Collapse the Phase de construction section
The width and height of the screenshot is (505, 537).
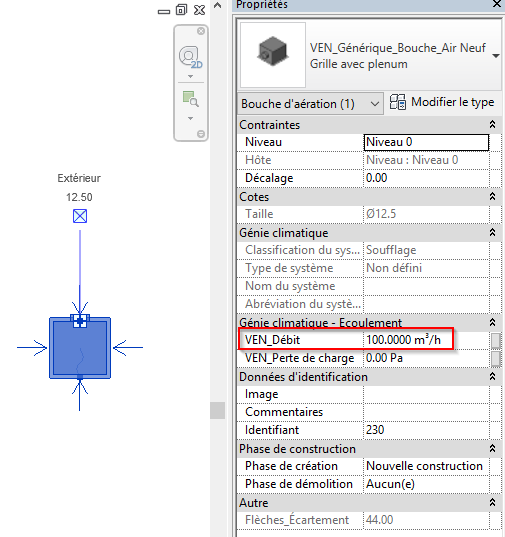pos(492,448)
